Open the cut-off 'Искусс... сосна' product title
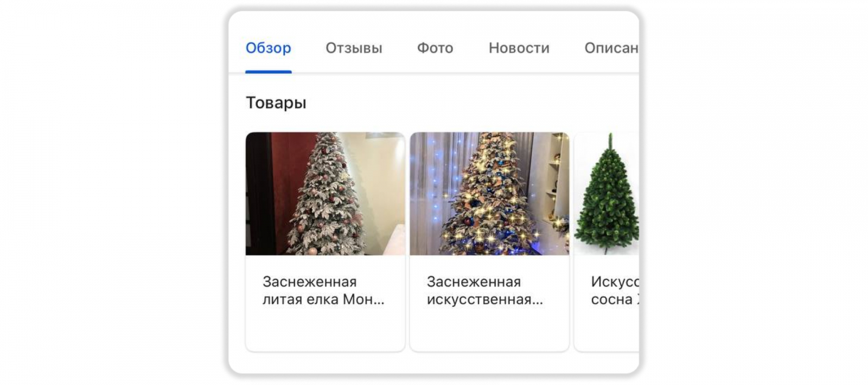 pos(615,291)
